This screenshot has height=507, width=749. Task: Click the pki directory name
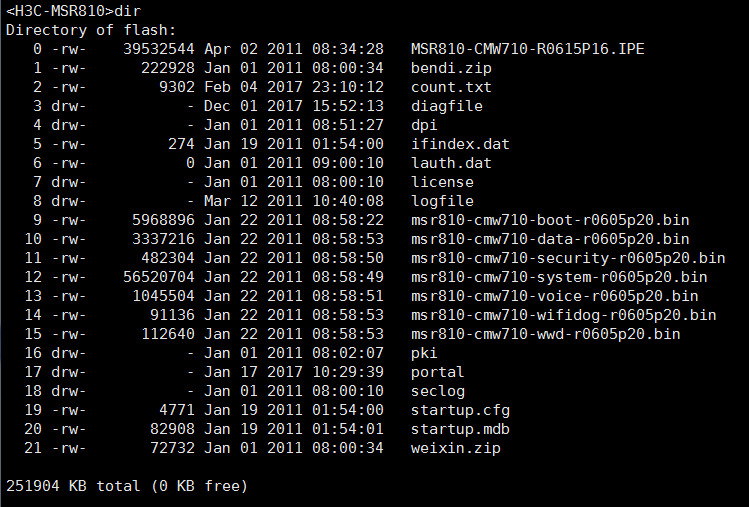(424, 353)
